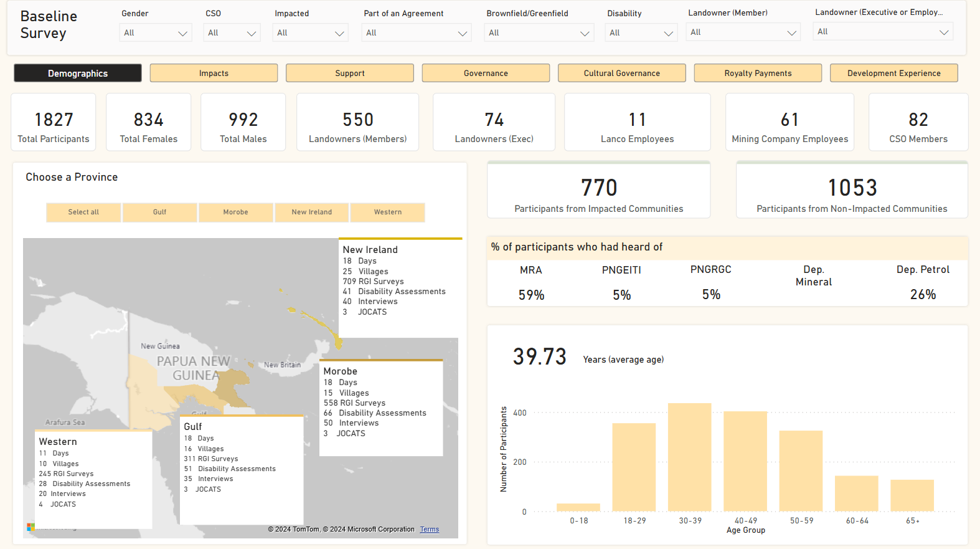Viewport: 980px width, 549px height.
Task: Click the 82 CSO Members card
Action: tap(919, 122)
